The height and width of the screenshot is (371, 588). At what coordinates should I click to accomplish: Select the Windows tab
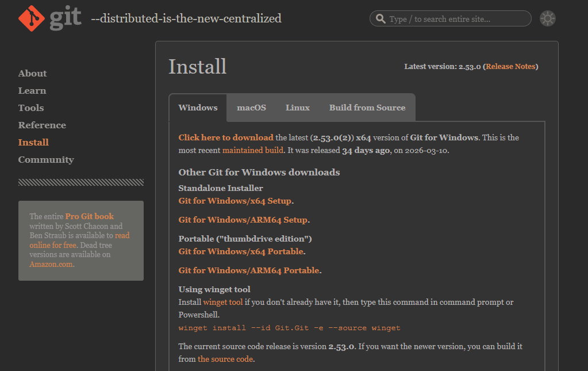pos(198,108)
